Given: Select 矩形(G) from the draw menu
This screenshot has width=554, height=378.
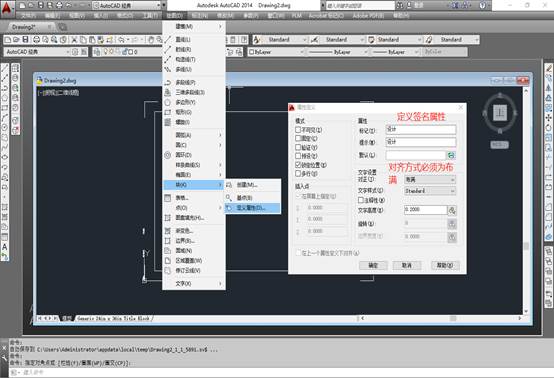Looking at the screenshot, I should tap(194, 112).
